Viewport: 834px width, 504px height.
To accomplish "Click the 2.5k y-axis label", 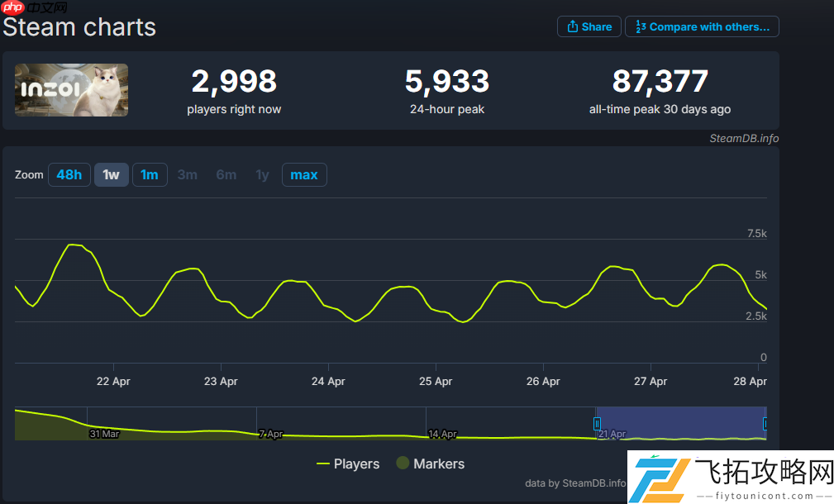I will click(x=755, y=316).
